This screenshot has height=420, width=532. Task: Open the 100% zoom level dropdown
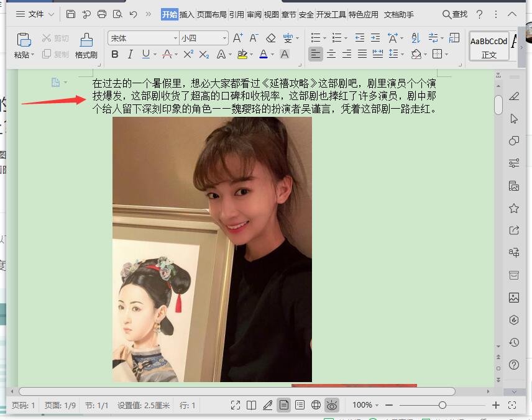pos(365,405)
